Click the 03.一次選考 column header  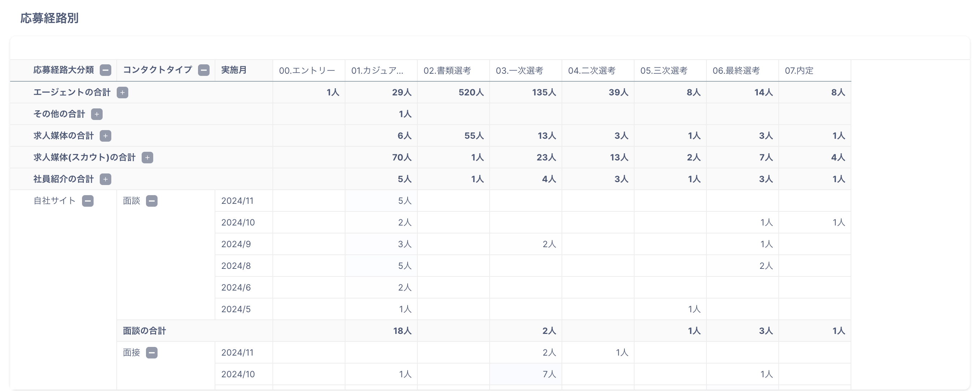[519, 70]
